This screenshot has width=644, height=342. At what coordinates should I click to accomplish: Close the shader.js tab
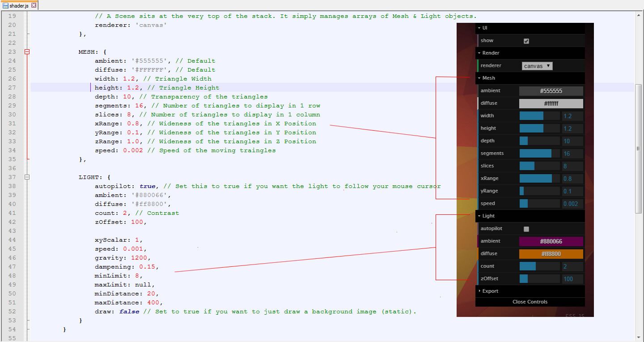(34, 6)
